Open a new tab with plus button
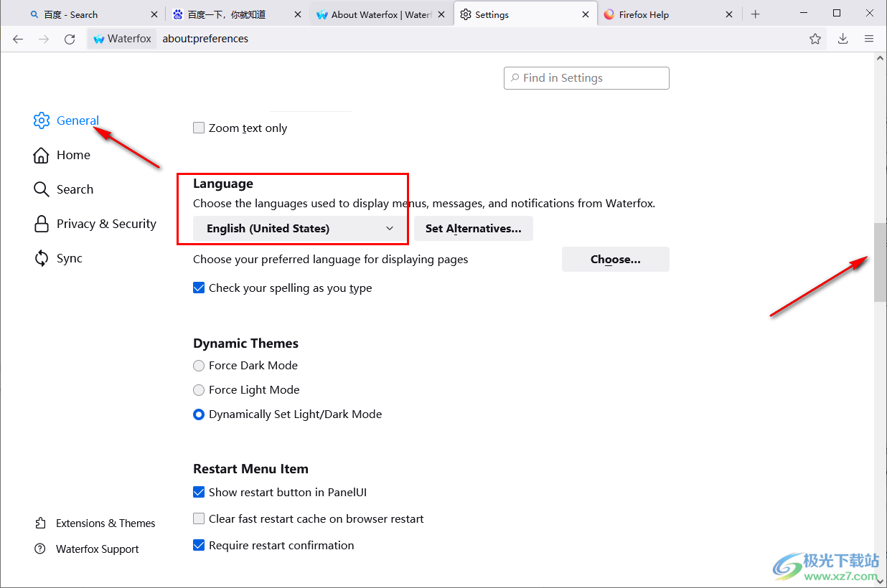The width and height of the screenshot is (887, 588). point(755,14)
